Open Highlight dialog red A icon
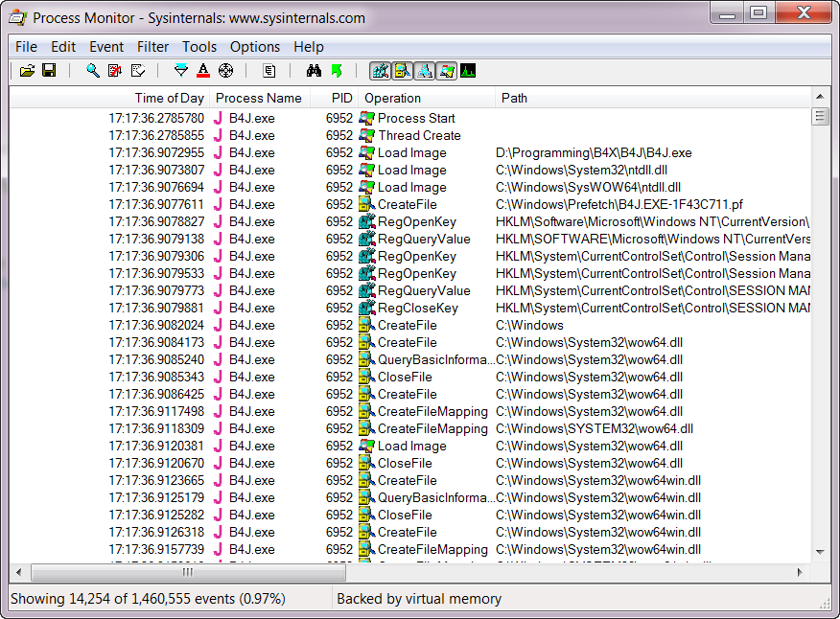 [203, 71]
